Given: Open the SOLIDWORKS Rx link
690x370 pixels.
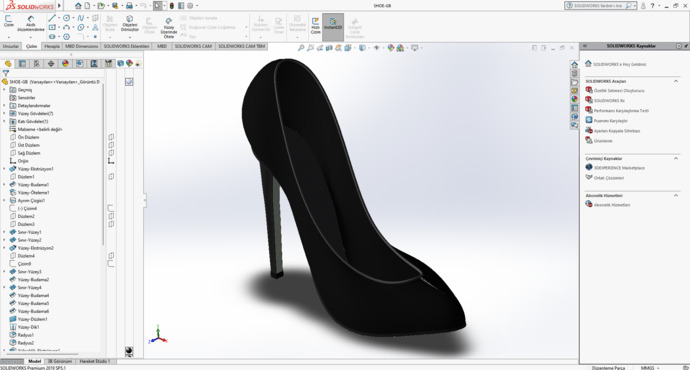Looking at the screenshot, I should 609,101.
